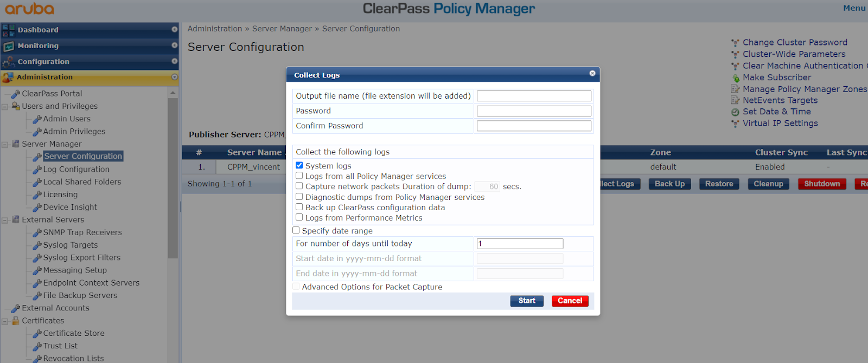868x363 pixels.
Task: Click the Confirm Password input field
Action: [534, 126]
